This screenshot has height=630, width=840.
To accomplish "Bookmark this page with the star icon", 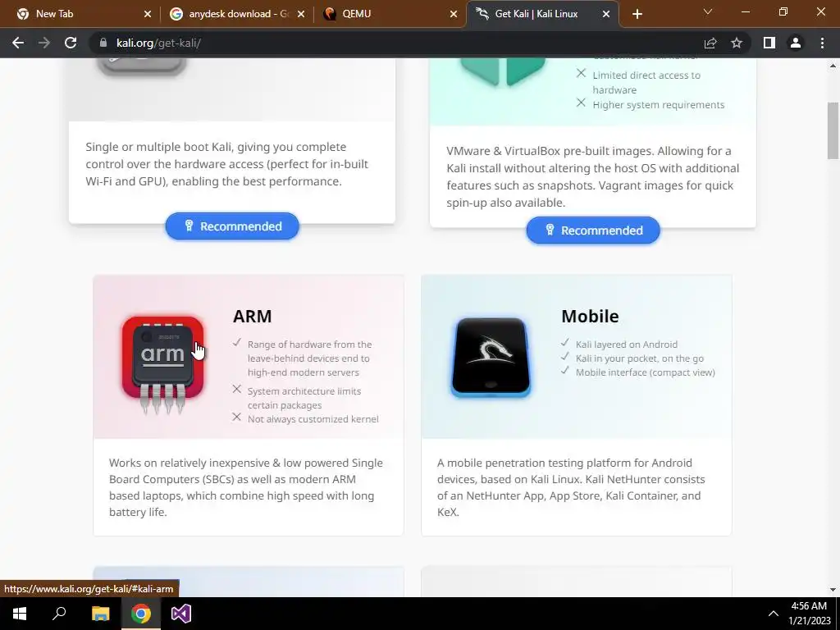I will tap(737, 43).
